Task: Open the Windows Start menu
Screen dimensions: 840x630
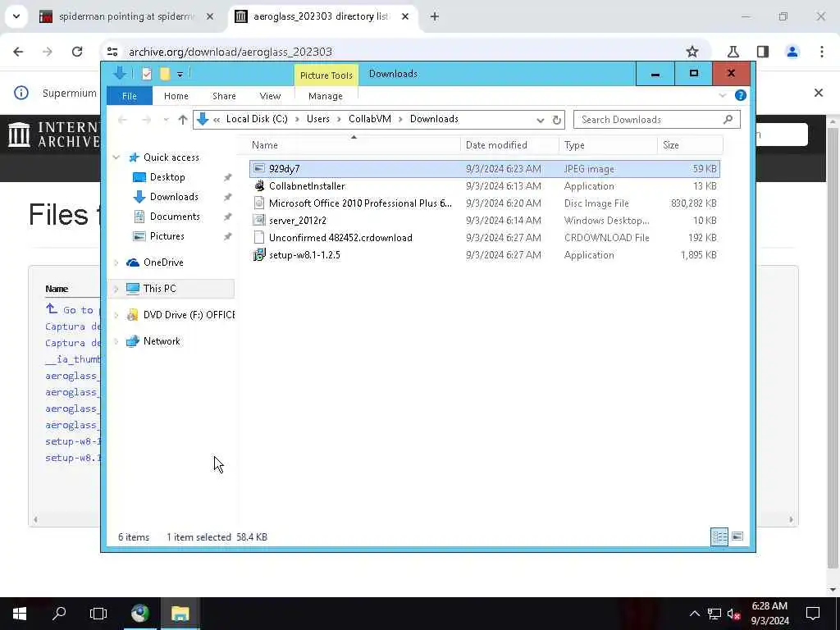Action: point(20,614)
